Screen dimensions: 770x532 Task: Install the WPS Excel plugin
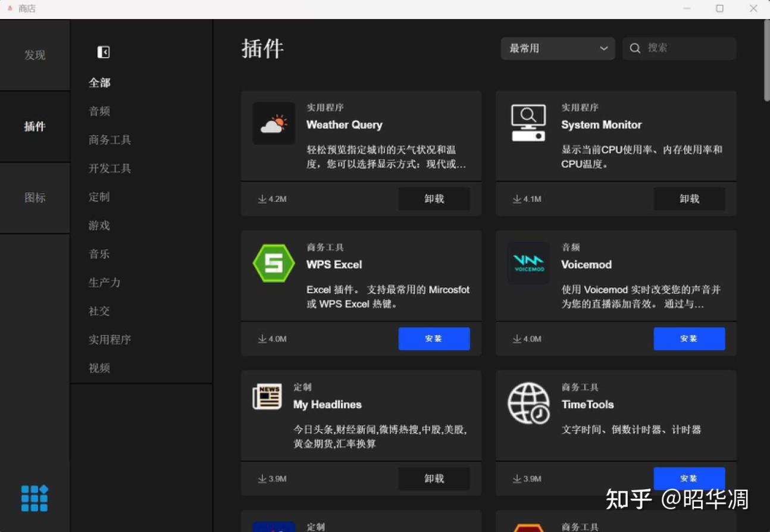434,339
